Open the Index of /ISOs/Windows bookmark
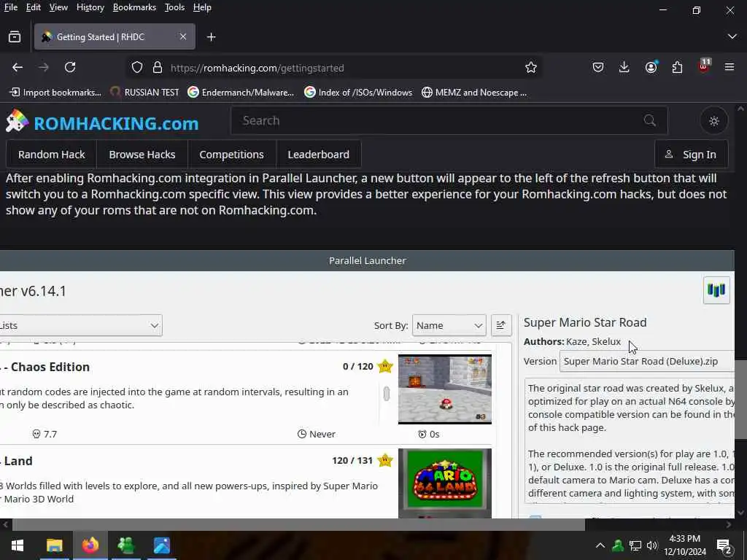 358,93
